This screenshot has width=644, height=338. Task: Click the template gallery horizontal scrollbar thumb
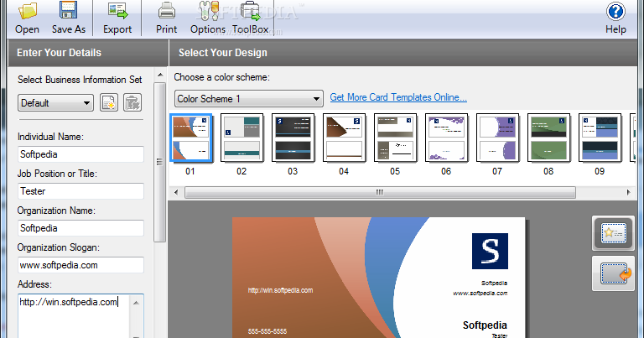(x=380, y=192)
